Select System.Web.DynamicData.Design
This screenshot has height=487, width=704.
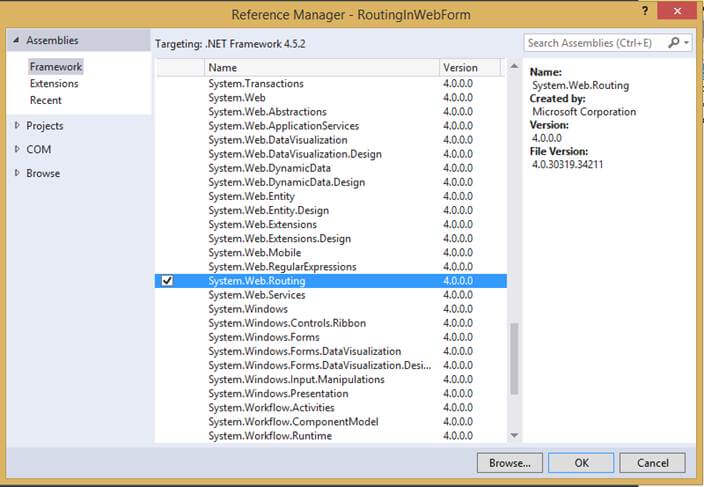click(331, 182)
